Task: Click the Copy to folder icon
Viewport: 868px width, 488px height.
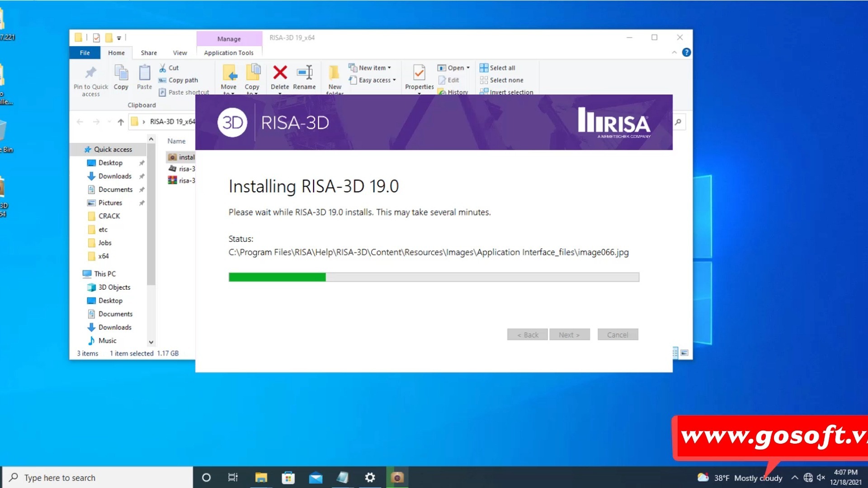Action: coord(253,72)
